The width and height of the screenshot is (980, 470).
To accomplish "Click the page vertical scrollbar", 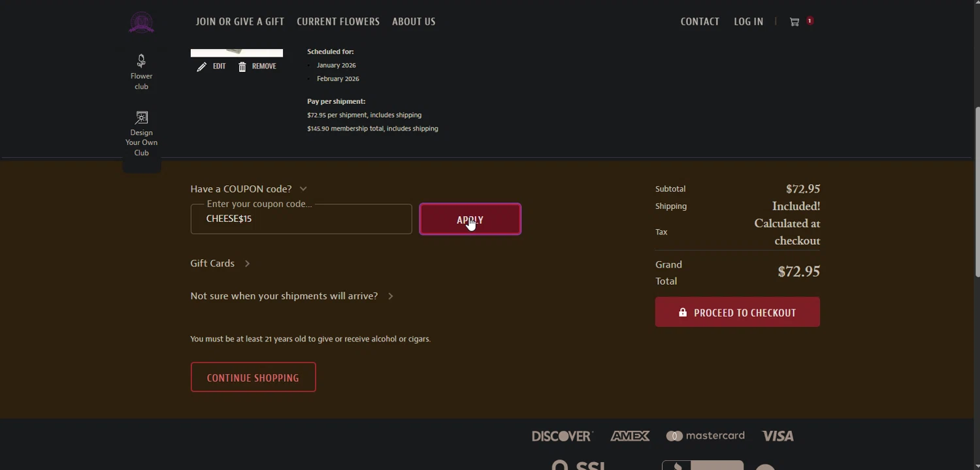I will tap(977, 192).
